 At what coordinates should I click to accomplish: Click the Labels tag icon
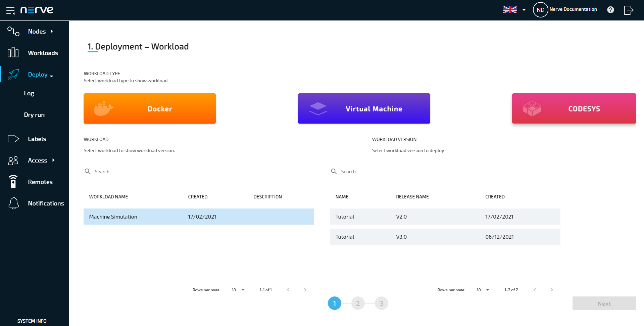pyautogui.click(x=13, y=139)
